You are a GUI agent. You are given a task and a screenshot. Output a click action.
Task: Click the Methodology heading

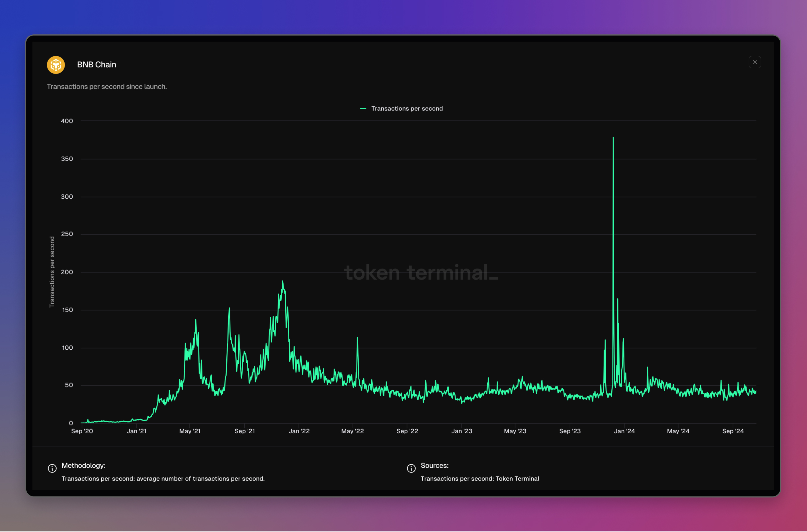pyautogui.click(x=83, y=465)
